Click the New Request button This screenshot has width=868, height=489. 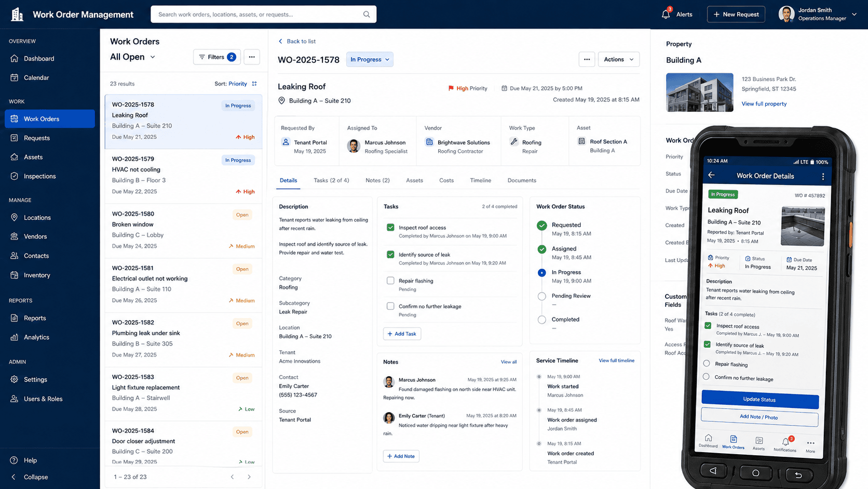pos(736,14)
